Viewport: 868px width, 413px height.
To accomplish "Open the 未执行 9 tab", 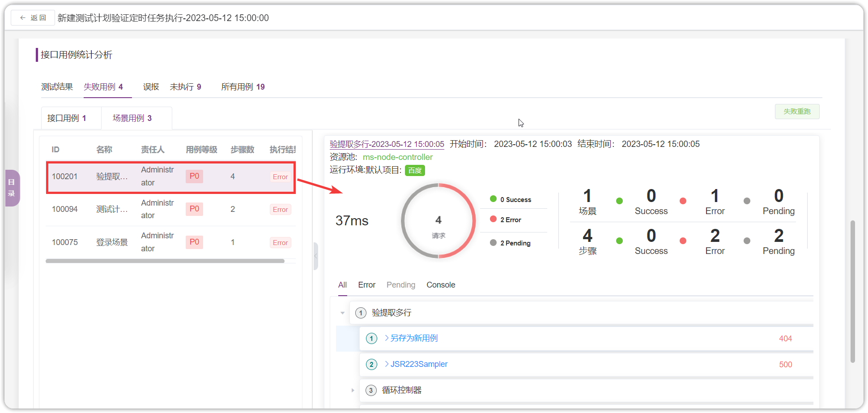I will click(185, 87).
